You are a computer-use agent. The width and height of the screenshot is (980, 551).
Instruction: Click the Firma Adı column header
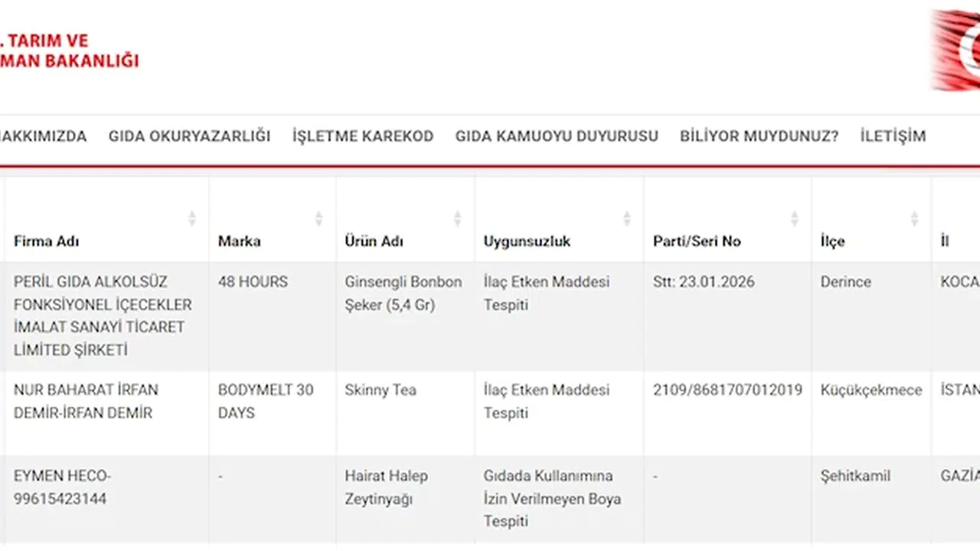point(47,241)
